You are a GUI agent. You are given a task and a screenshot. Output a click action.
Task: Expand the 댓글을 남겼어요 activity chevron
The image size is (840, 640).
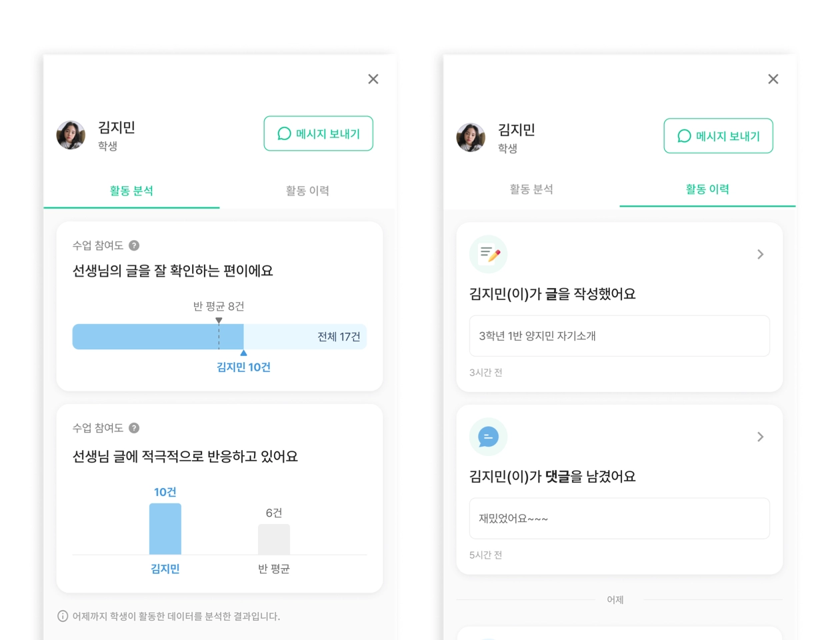pyautogui.click(x=761, y=437)
